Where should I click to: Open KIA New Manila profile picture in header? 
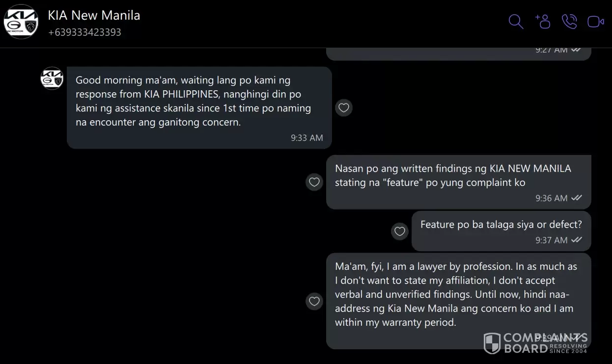click(x=21, y=22)
